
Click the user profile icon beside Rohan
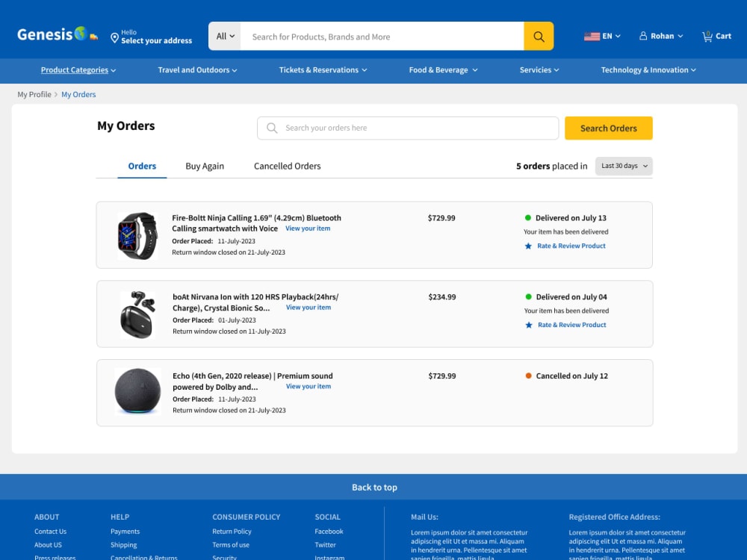point(643,36)
